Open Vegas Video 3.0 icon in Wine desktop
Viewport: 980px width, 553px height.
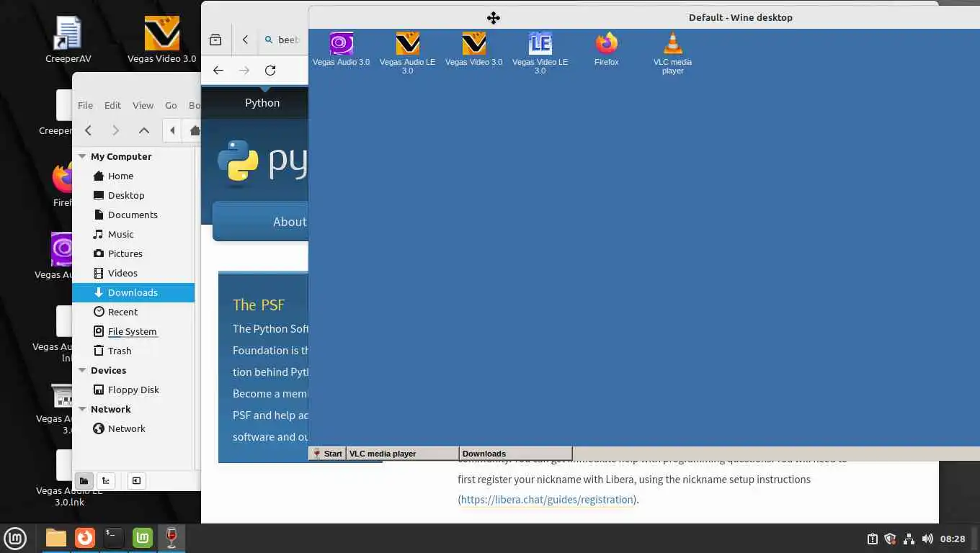473,49
